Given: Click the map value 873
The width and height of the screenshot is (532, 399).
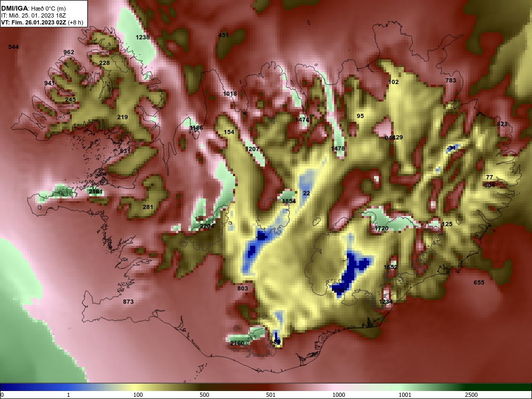Looking at the screenshot, I should (x=128, y=302).
